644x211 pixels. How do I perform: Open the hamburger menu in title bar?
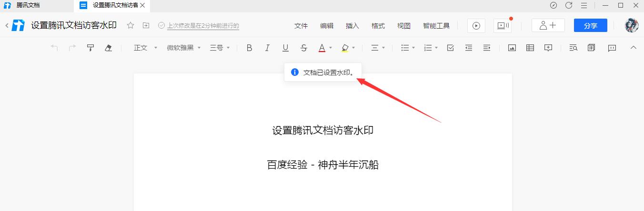click(x=584, y=5)
